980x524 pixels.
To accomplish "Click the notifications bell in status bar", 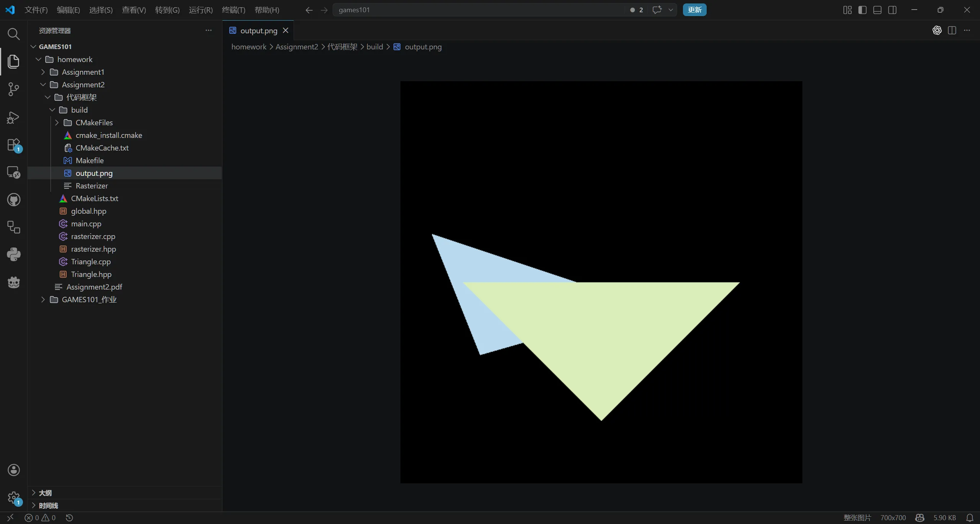I will click(970, 518).
